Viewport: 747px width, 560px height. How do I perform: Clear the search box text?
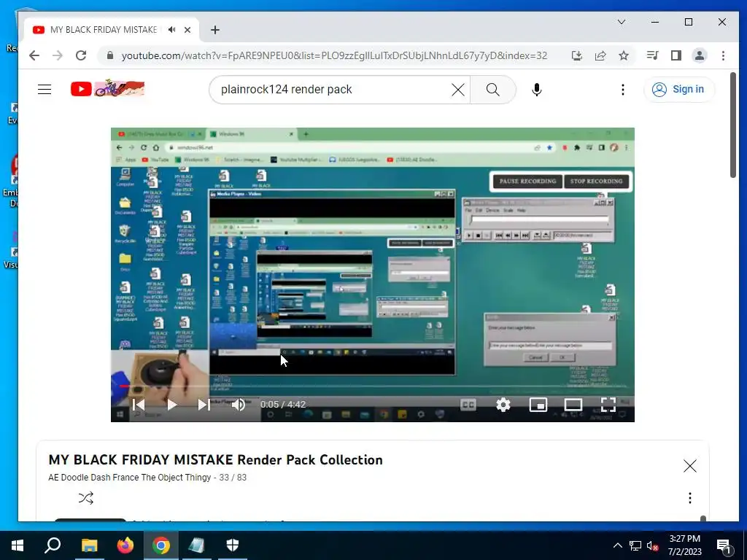(x=458, y=90)
